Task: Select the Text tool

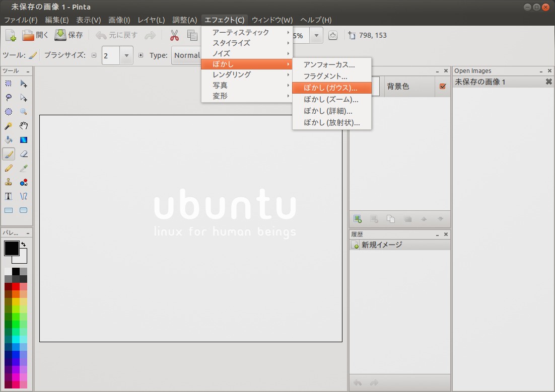Action: (9, 196)
